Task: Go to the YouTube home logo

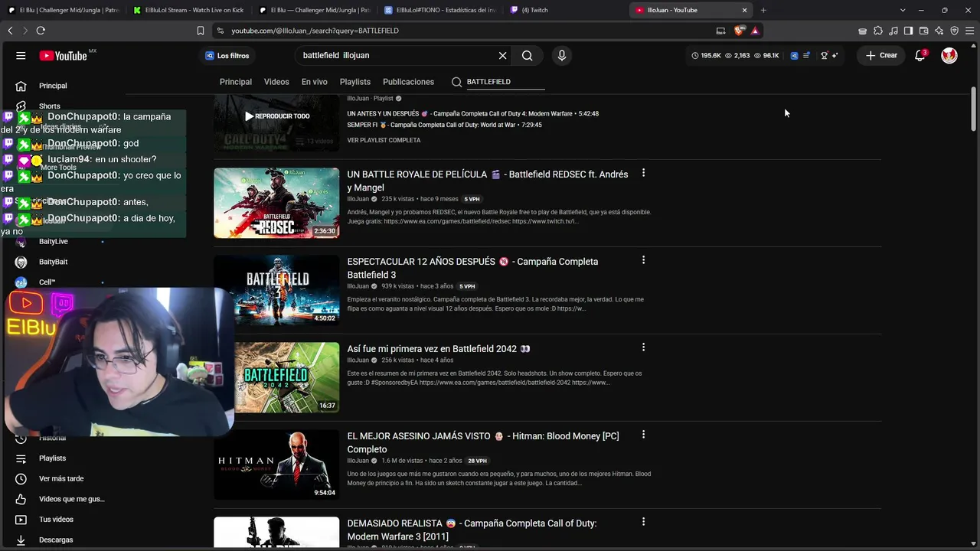Action: (x=64, y=56)
